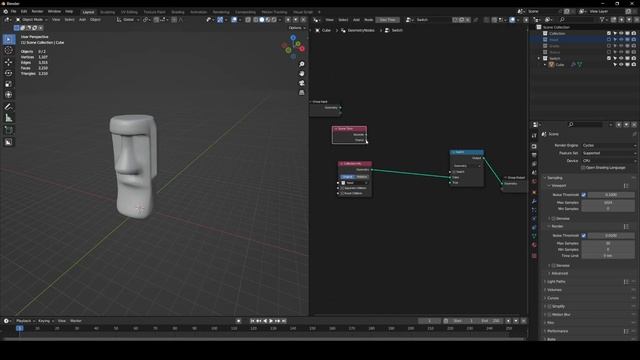Screen dimensions: 640x360
Task: Open the Playback menu in timeline
Action: [25, 321]
